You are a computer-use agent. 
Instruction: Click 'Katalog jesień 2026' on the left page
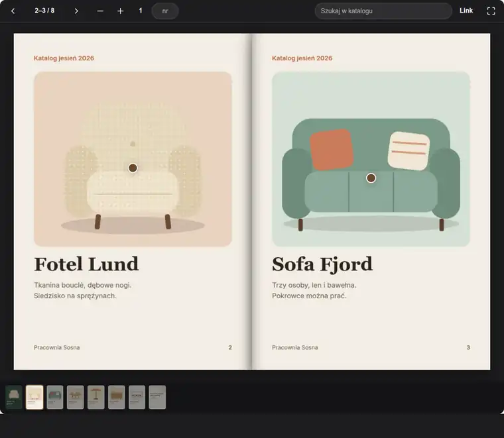click(64, 58)
